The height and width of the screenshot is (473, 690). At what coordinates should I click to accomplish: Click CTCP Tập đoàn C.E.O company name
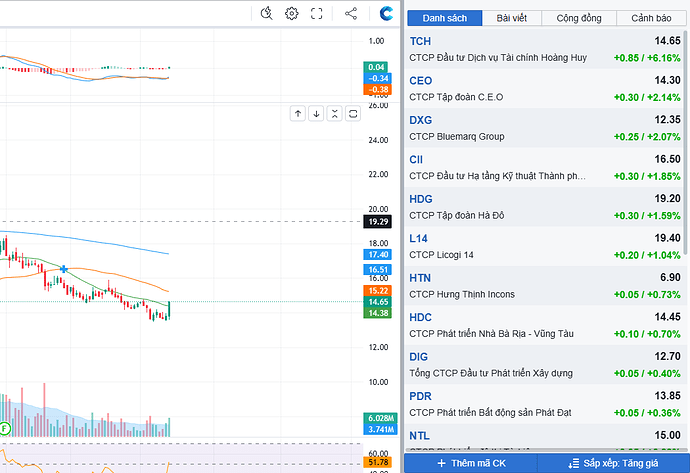tap(456, 97)
